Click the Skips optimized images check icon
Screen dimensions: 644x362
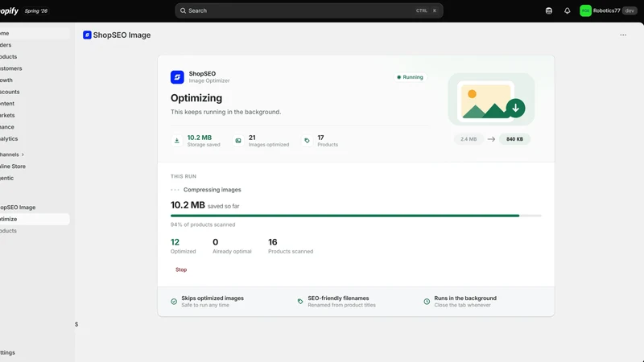pyautogui.click(x=174, y=302)
